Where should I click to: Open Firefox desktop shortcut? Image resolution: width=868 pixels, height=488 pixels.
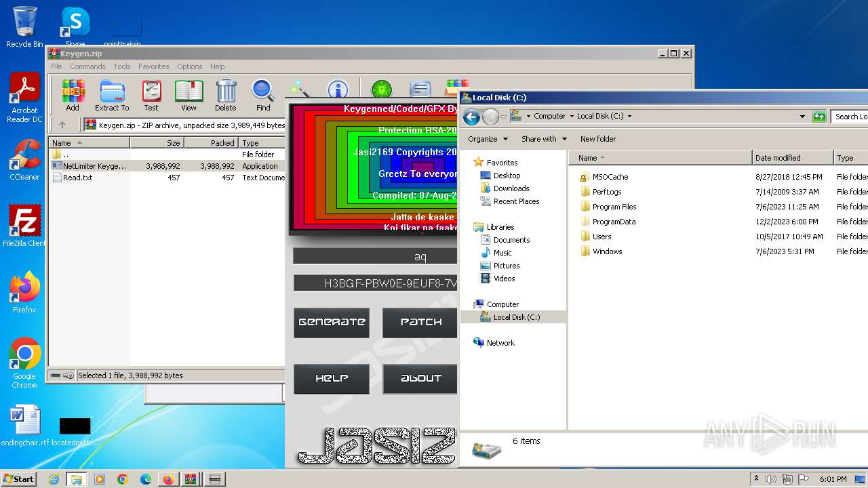point(24,292)
